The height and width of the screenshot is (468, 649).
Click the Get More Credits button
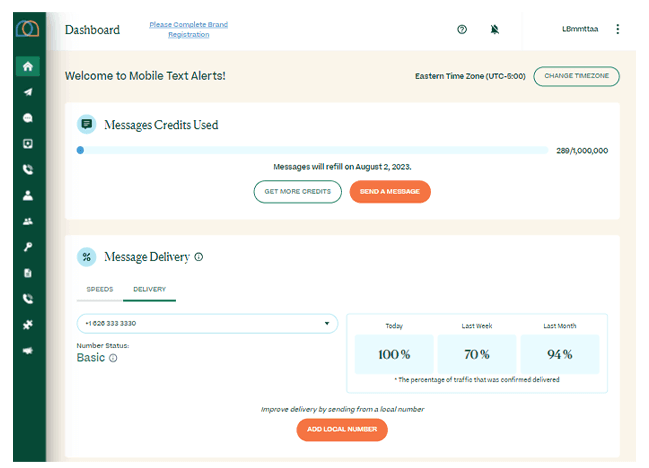click(297, 191)
